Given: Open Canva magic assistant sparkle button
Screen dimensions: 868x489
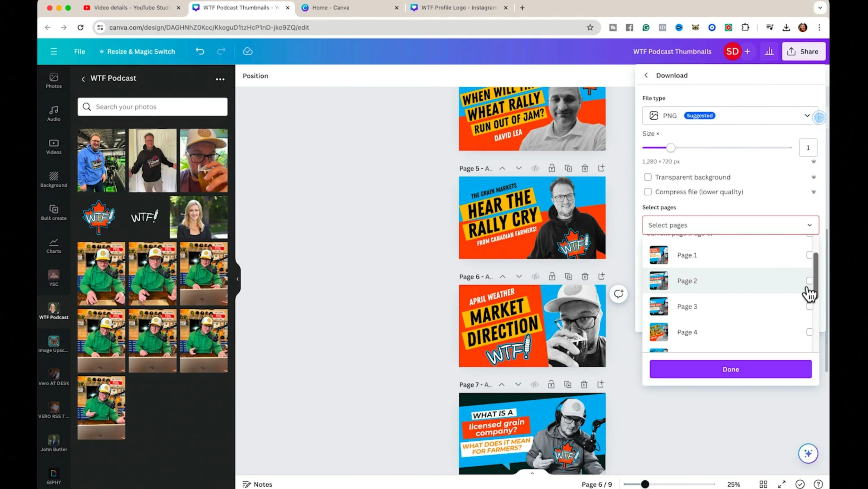Looking at the screenshot, I should (808, 454).
